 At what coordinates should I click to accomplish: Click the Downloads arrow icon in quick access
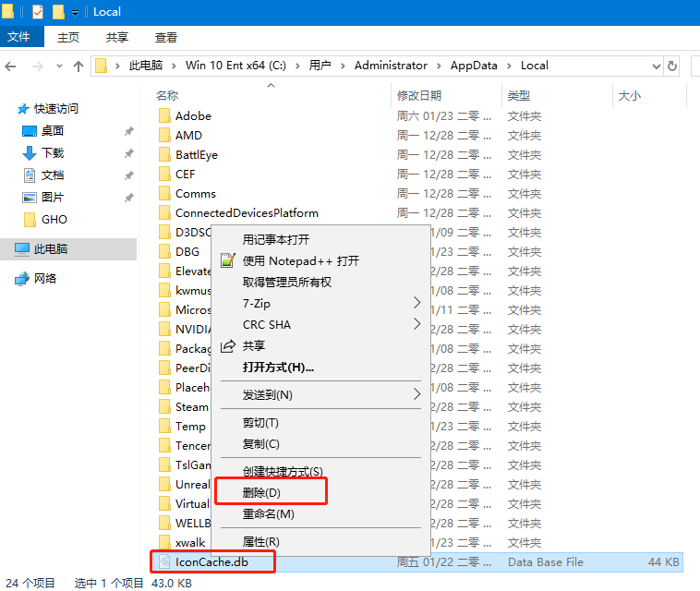click(x=29, y=153)
